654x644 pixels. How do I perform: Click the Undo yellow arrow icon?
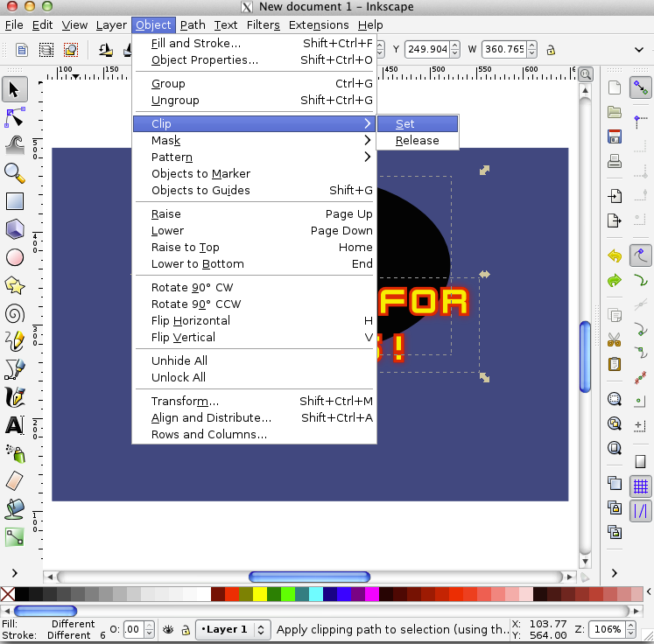tap(615, 256)
